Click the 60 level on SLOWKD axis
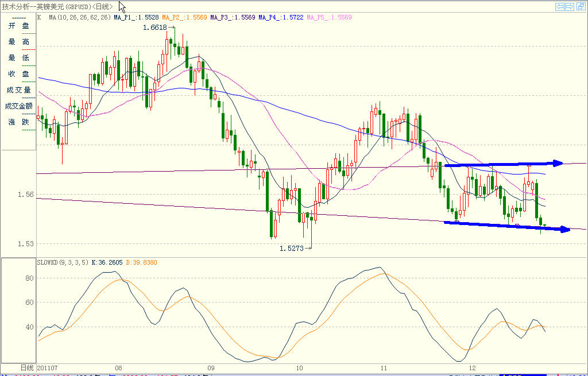588x376 pixels. [29, 302]
